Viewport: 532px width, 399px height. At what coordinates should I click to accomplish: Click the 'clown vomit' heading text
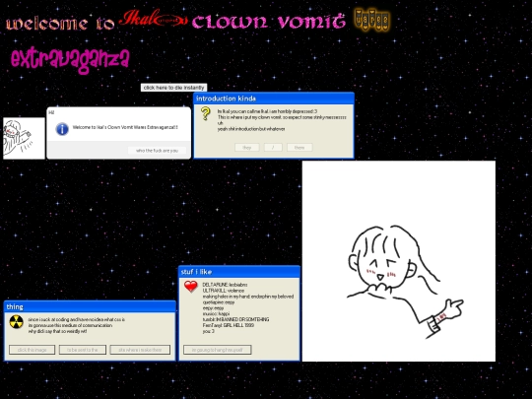(268, 22)
